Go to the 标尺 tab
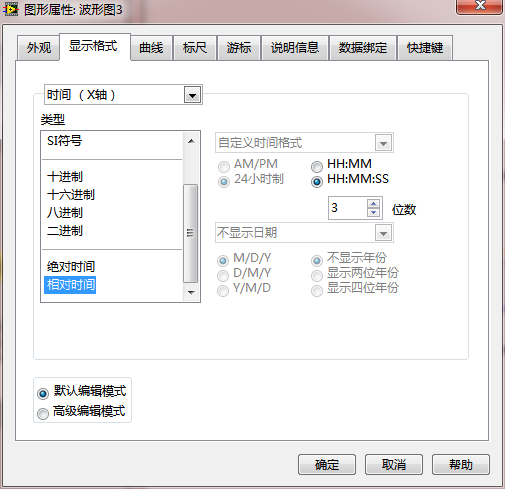The width and height of the screenshot is (505, 489). [x=195, y=48]
